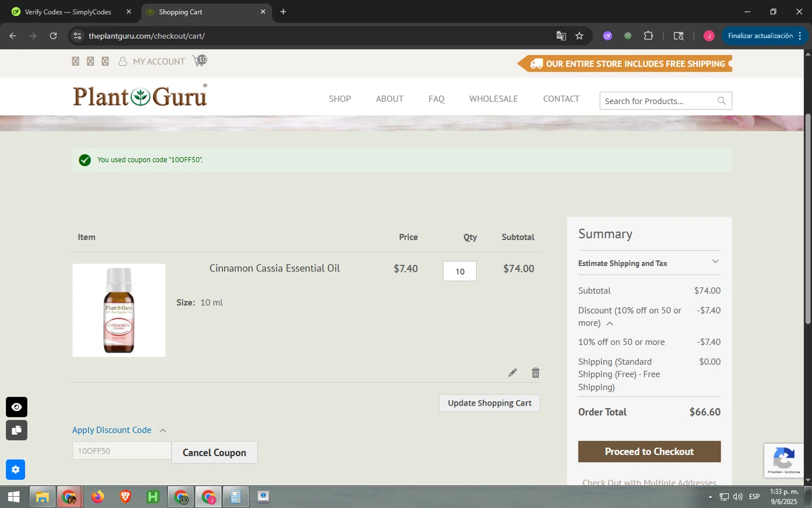Open the browser extensions puzzle icon
This screenshot has height=508, width=812.
click(x=649, y=36)
